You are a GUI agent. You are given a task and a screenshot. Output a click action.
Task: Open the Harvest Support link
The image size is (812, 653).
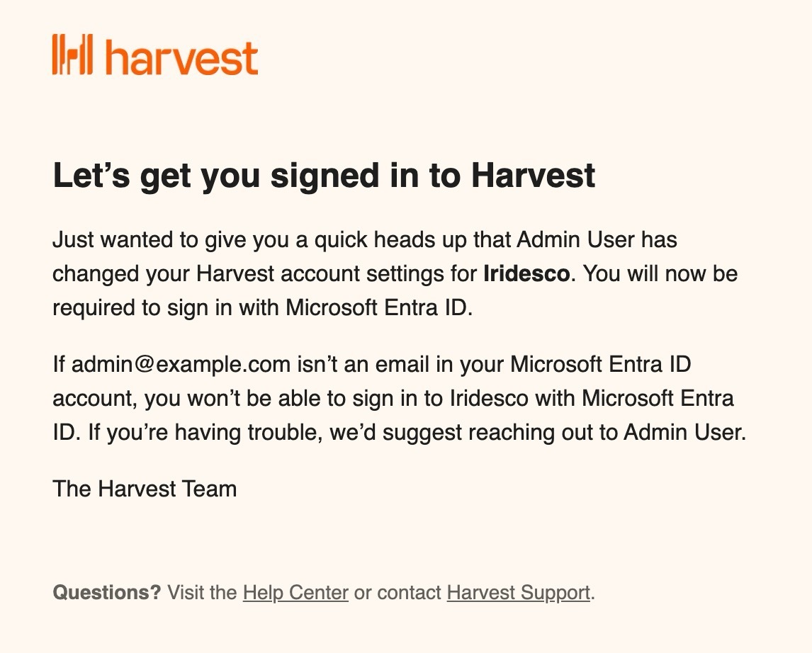pos(519,593)
